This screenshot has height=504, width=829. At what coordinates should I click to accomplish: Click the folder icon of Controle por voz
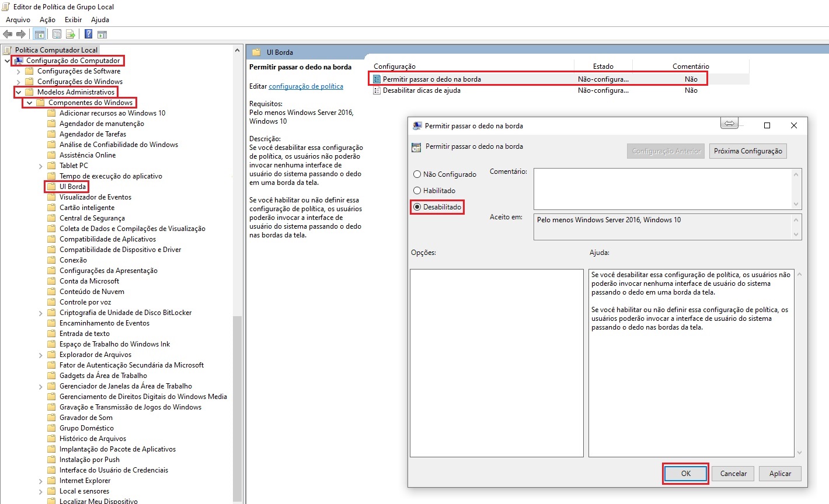click(51, 302)
